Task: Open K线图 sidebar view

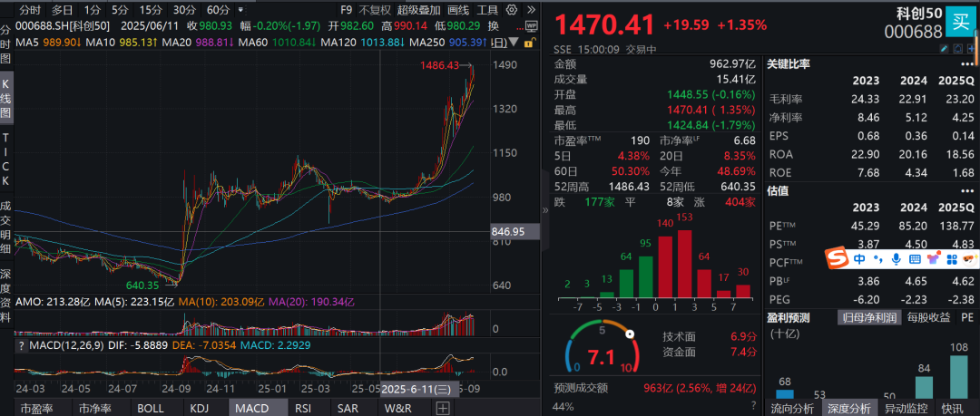Action: point(5,100)
